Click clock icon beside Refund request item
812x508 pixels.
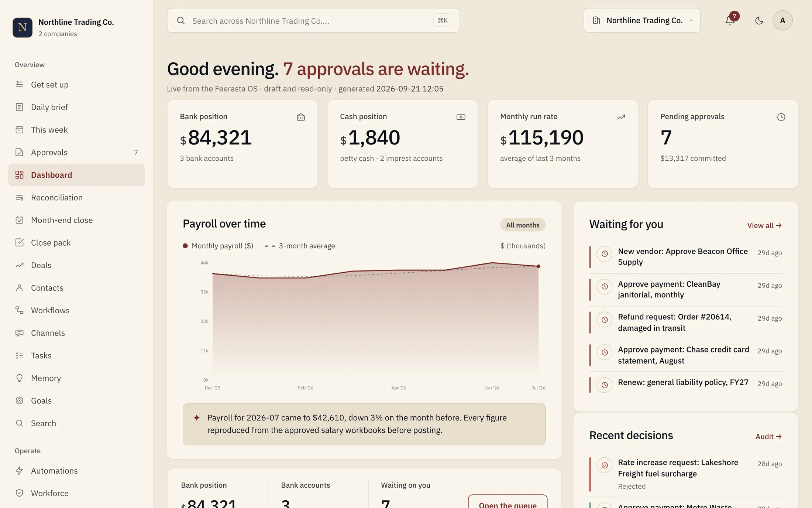(x=605, y=320)
